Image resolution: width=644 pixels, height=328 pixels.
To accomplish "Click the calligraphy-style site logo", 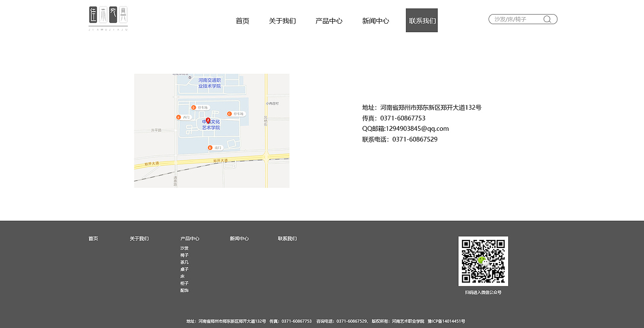I will [x=108, y=17].
